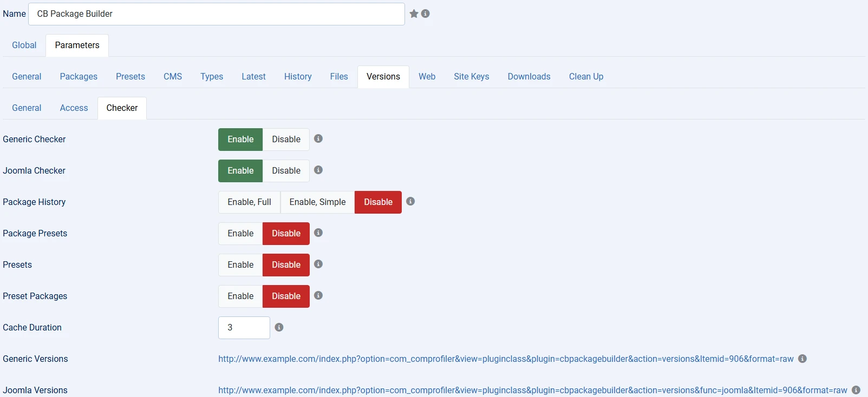Show info tooltip for Joomla Checker

tap(318, 170)
